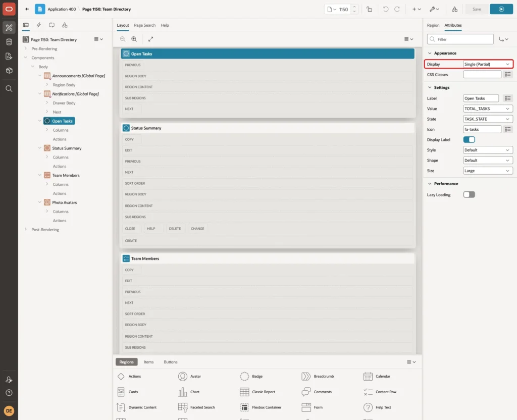Viewport: 517px width, 420px height.
Task: Open the Style dropdown
Action: pos(487,150)
